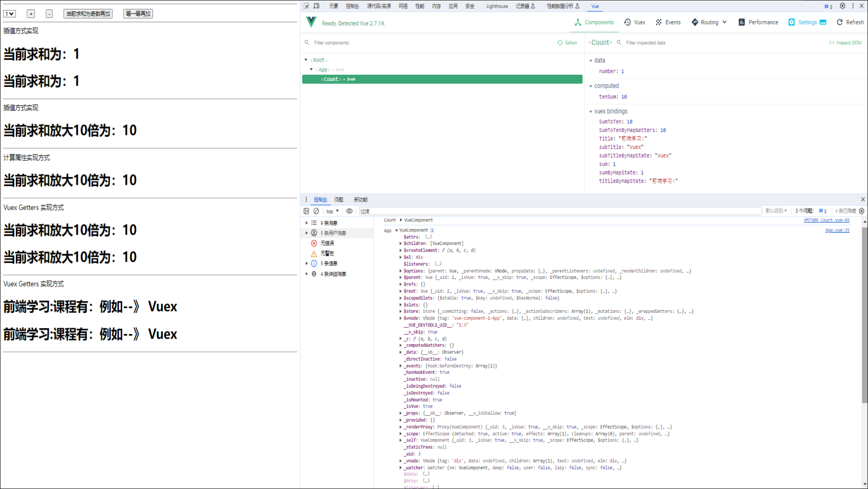Click the plus button on page
The width and height of the screenshot is (868, 489).
(31, 14)
